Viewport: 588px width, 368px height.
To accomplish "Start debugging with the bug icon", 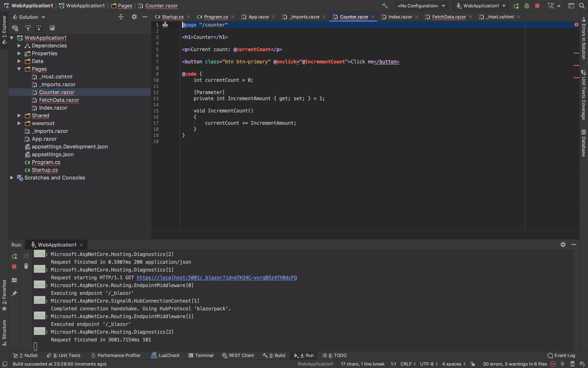I will point(527,6).
